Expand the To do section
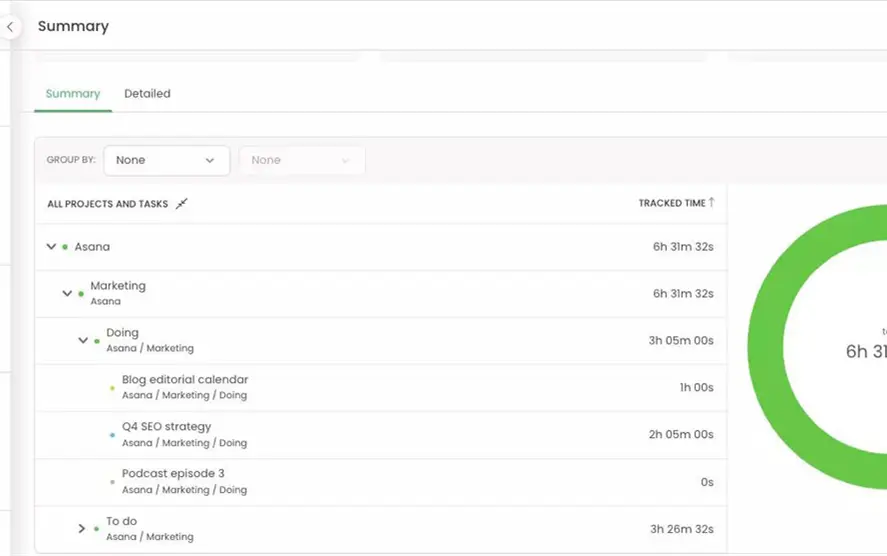The image size is (887, 556). coord(82,529)
